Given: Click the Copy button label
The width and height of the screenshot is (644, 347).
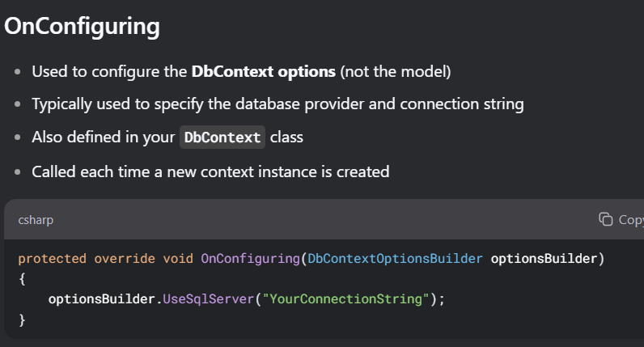Looking at the screenshot, I should 631,220.
